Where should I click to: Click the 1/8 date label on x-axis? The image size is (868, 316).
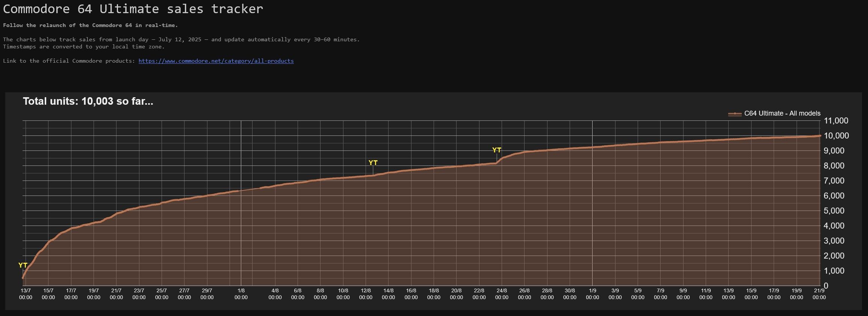click(241, 294)
